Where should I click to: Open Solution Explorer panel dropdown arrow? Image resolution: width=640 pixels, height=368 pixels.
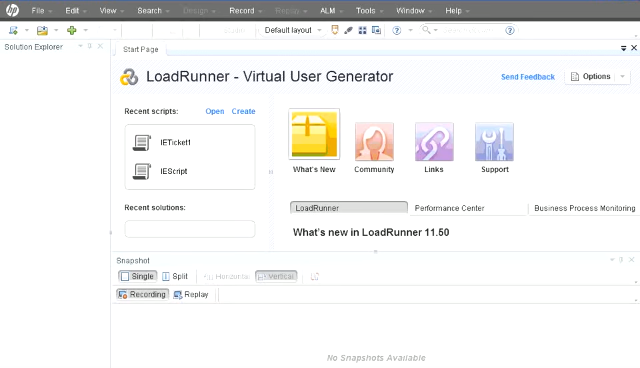(x=80, y=46)
